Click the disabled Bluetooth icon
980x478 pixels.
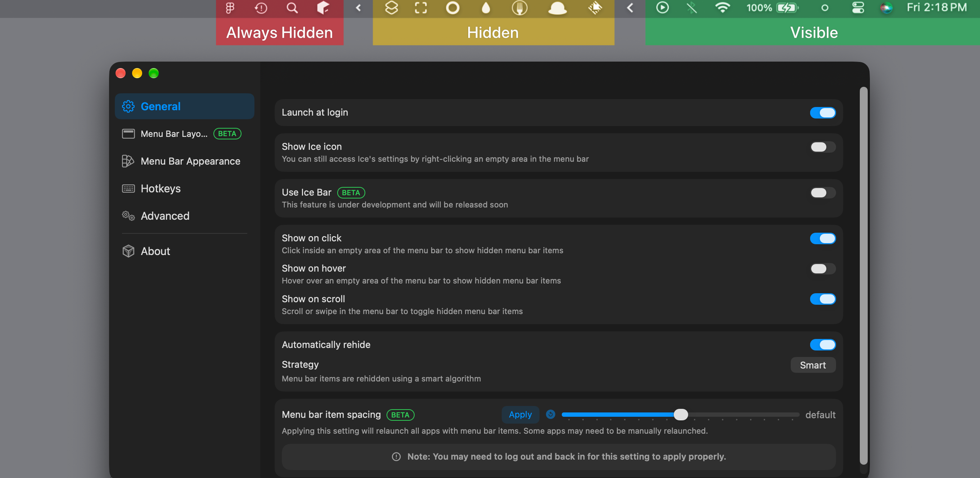pos(692,8)
